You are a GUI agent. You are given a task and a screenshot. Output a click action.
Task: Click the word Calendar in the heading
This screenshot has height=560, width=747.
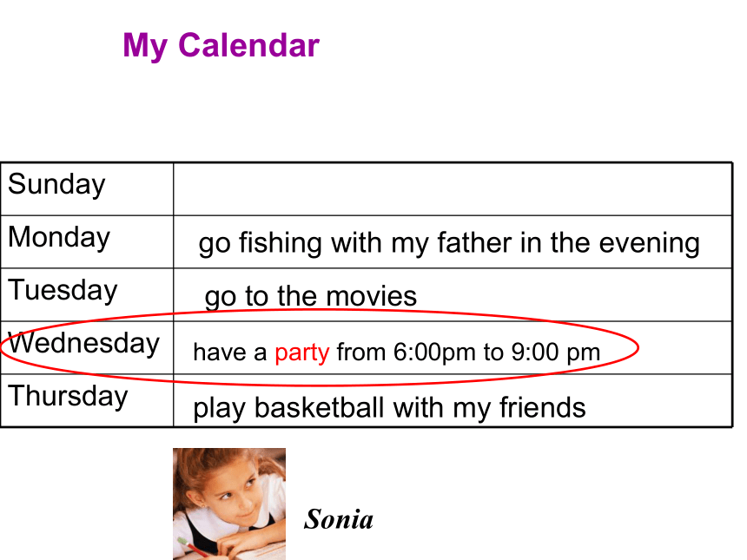click(x=248, y=46)
